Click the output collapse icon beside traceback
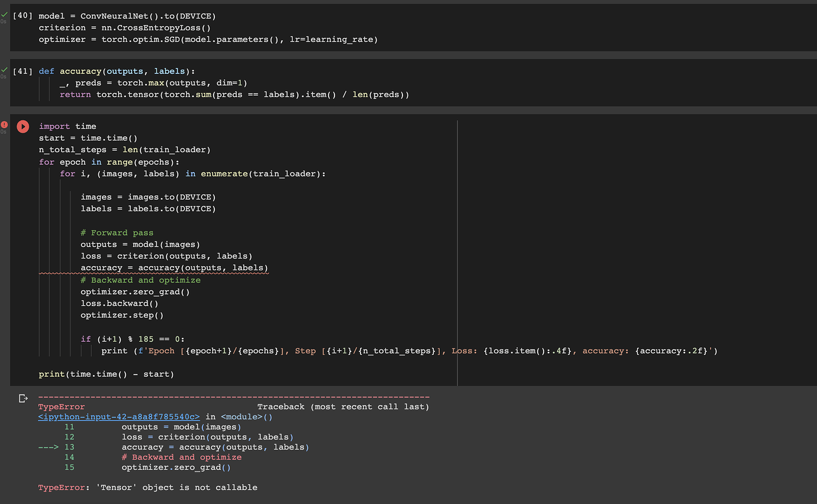The height and width of the screenshot is (504, 817). 23,398
